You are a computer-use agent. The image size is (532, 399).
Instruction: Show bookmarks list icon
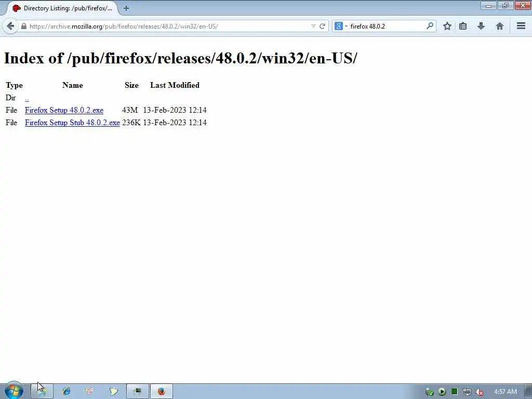[x=463, y=26]
